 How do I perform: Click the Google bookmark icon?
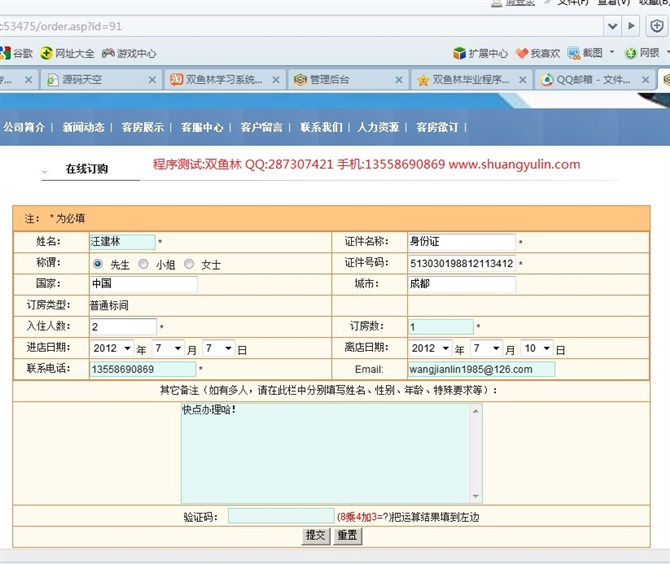point(5,53)
